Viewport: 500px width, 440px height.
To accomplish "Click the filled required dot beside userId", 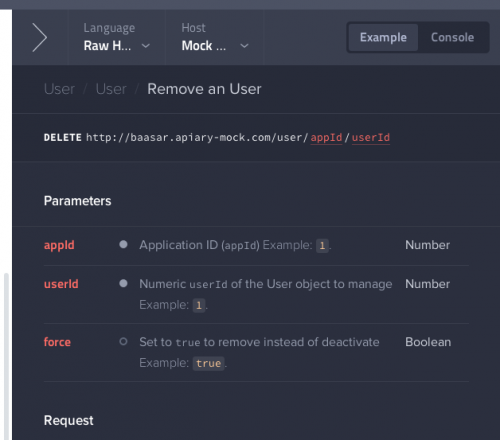I will click(x=123, y=283).
